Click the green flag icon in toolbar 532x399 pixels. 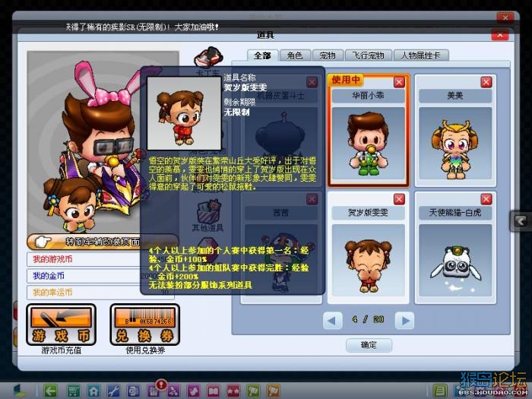click(254, 391)
